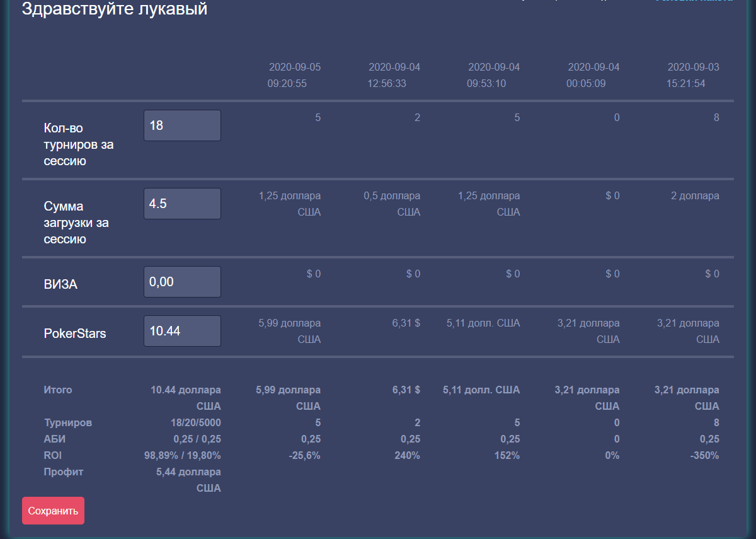Click 2 доллара load sum cell
Image resolution: width=756 pixels, height=539 pixels.
click(695, 195)
